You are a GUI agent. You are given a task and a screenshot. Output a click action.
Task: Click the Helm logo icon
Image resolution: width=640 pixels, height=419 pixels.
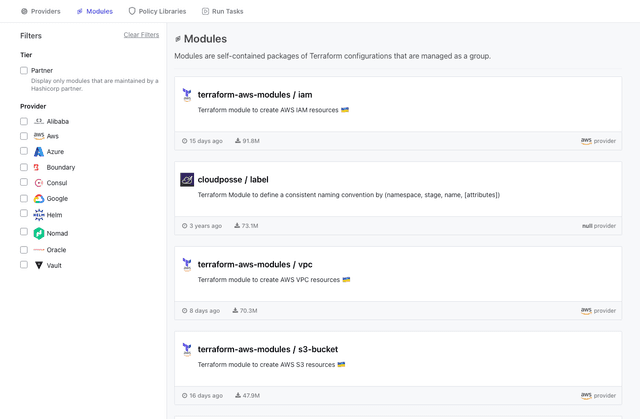tap(39, 215)
